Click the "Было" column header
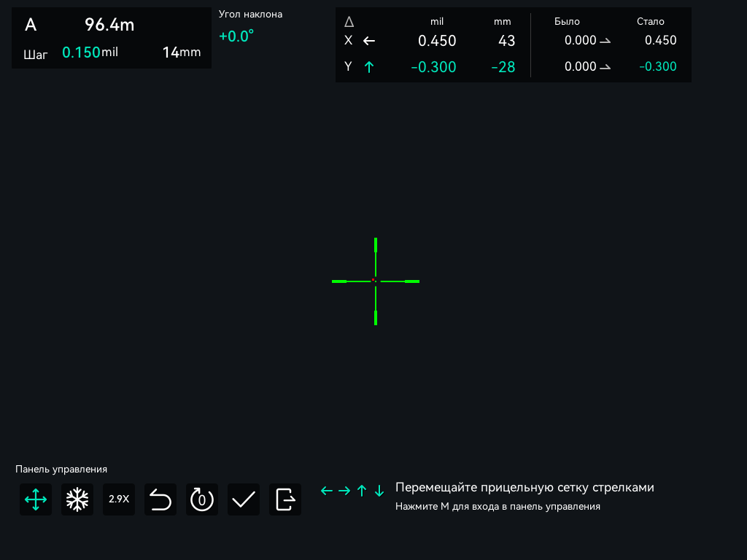This screenshot has width=747, height=560. pos(567,21)
